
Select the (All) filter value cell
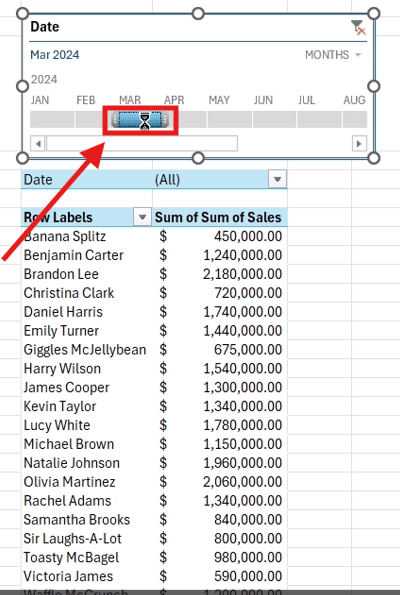click(x=211, y=179)
